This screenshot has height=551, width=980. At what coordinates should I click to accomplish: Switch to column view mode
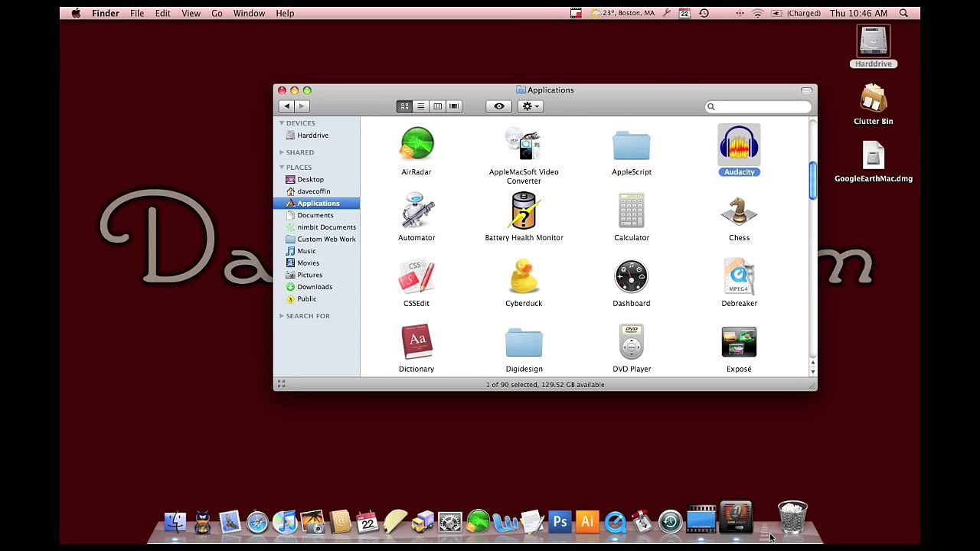coord(437,106)
